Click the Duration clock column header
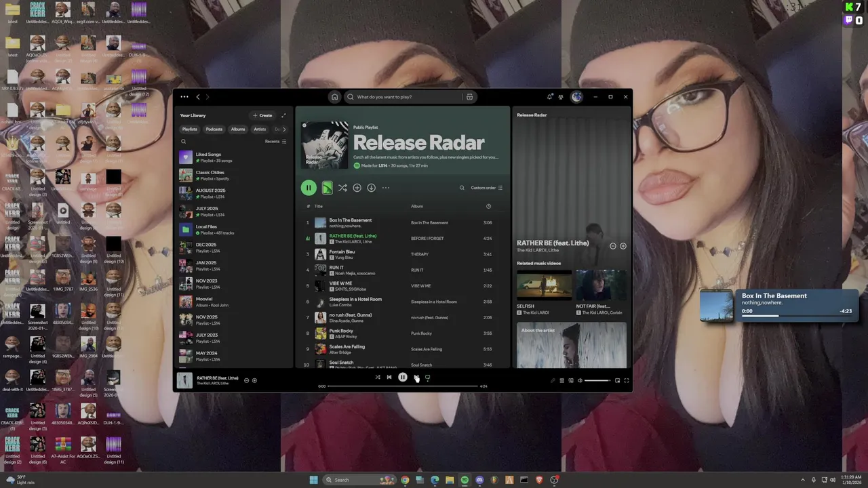868x488 pixels. pyautogui.click(x=488, y=206)
